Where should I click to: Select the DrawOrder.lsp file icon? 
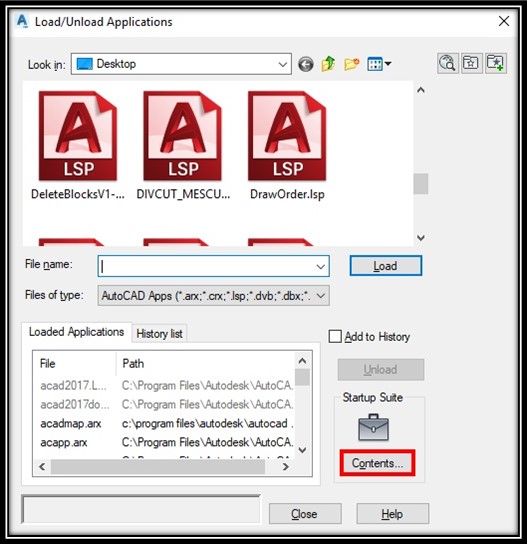(287, 136)
